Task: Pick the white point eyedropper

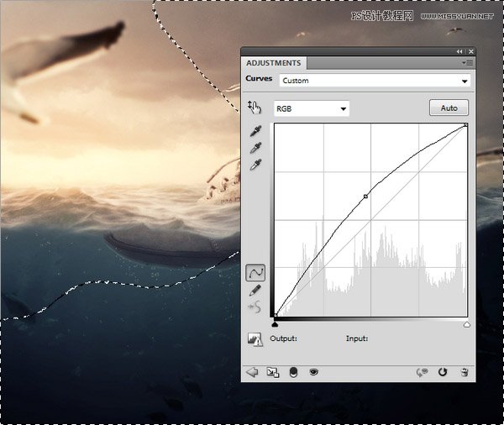Action: click(256, 165)
